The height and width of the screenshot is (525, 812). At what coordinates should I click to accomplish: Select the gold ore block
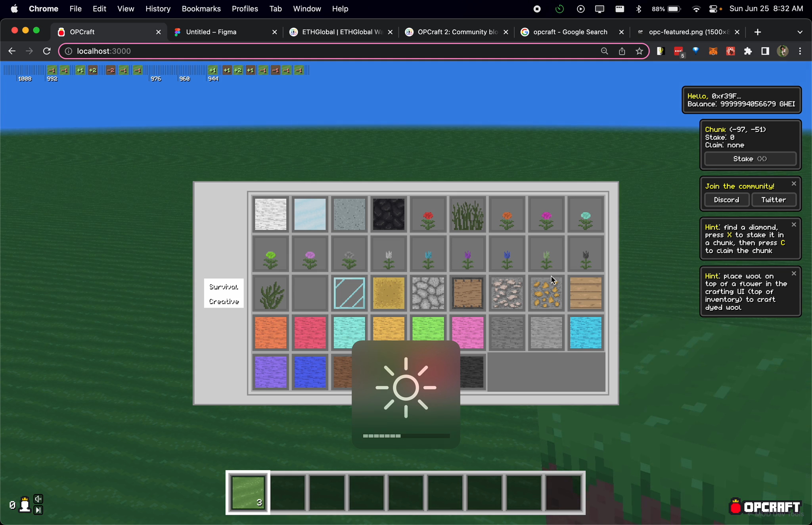tap(546, 293)
